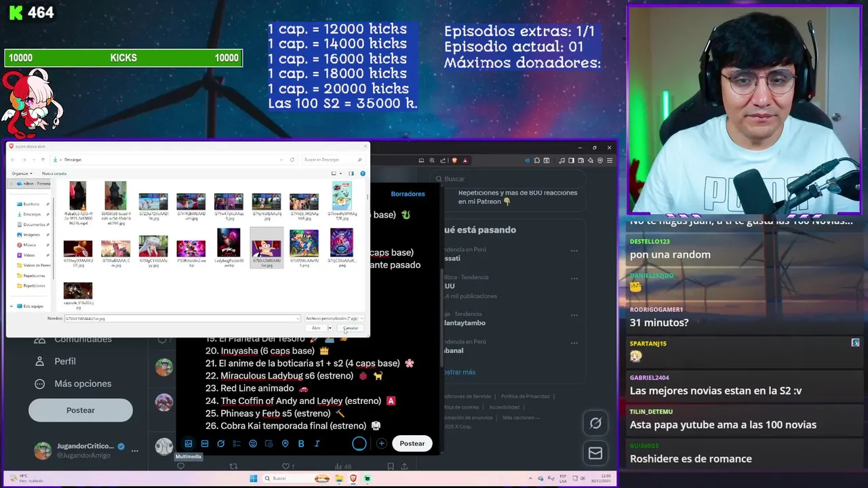Open the Organizar dropdown menu
This screenshot has height=488, width=868.
click(x=22, y=174)
